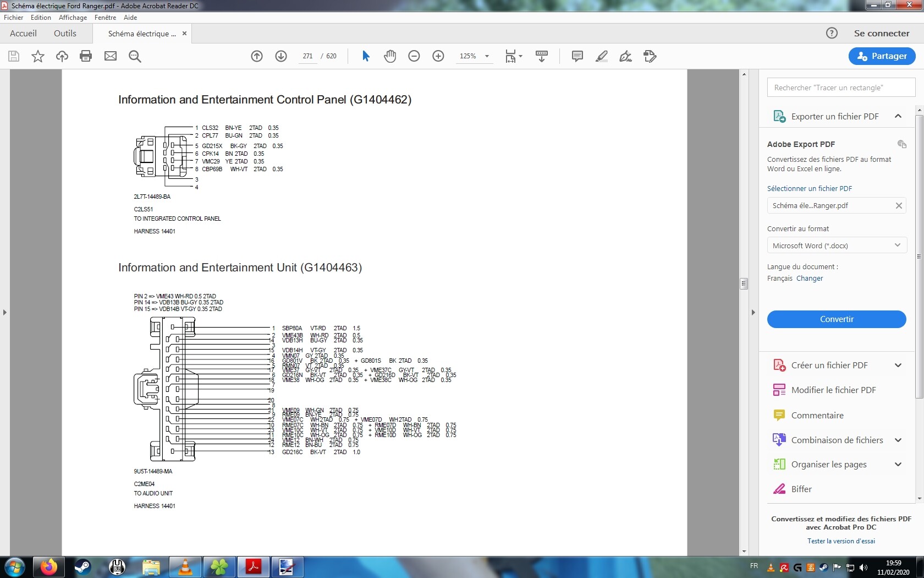Open Modifier le fichier PDF tool
Screen dimensions: 924x578
click(x=833, y=390)
